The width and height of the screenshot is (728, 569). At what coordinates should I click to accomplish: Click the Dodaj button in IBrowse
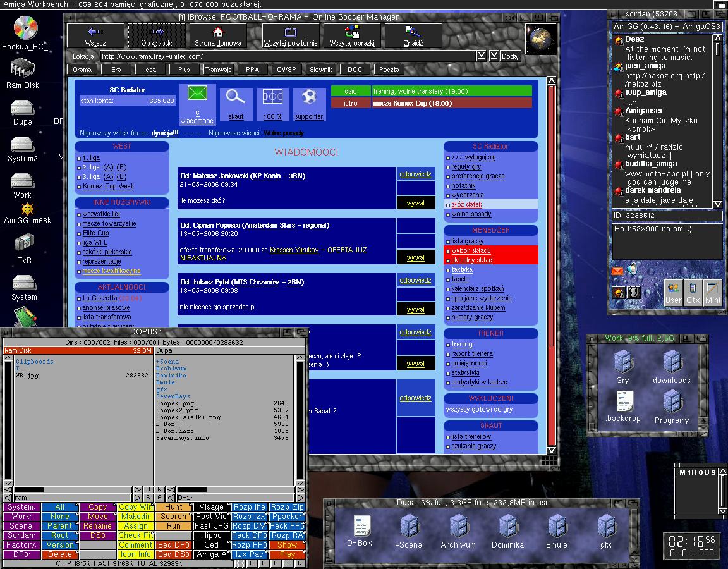point(510,56)
